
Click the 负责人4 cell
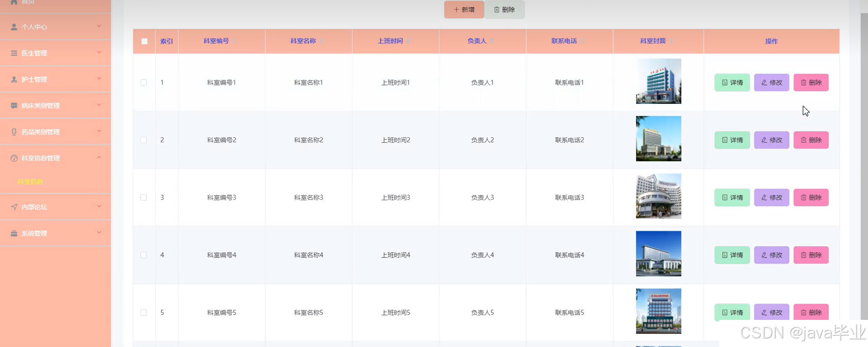(482, 255)
